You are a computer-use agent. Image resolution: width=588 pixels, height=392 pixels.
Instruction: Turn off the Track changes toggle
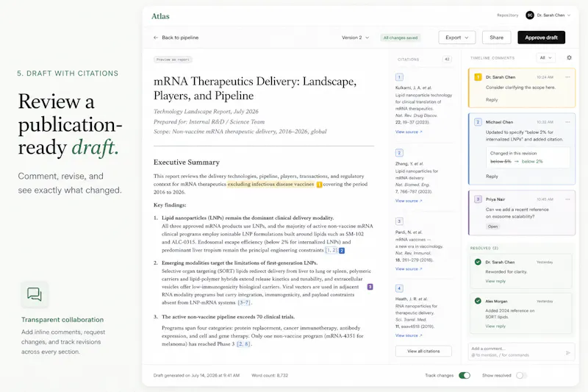coord(465,376)
